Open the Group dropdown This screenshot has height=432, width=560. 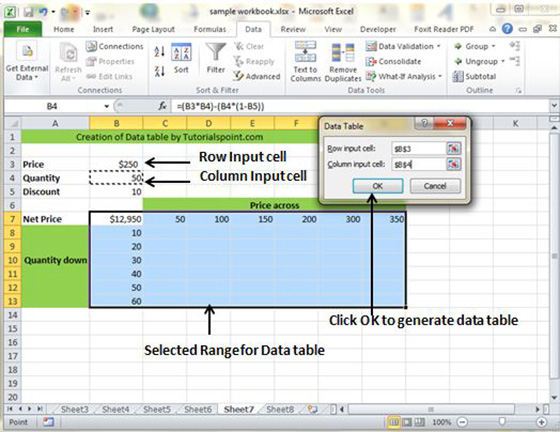coord(494,46)
